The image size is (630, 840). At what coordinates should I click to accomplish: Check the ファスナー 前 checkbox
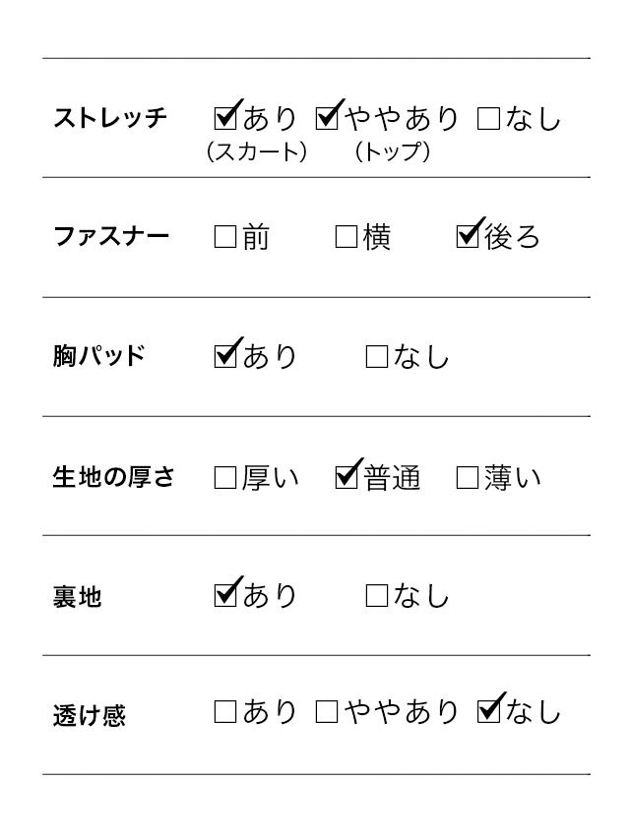click(225, 237)
